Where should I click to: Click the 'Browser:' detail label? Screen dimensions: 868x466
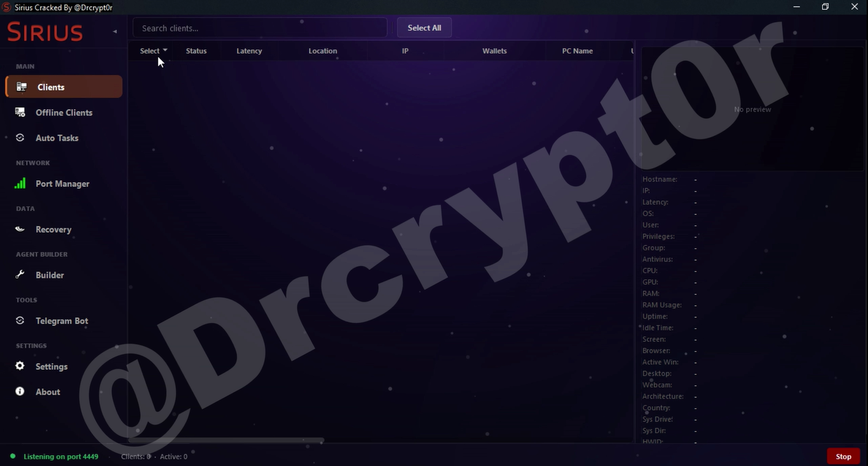coord(656,350)
